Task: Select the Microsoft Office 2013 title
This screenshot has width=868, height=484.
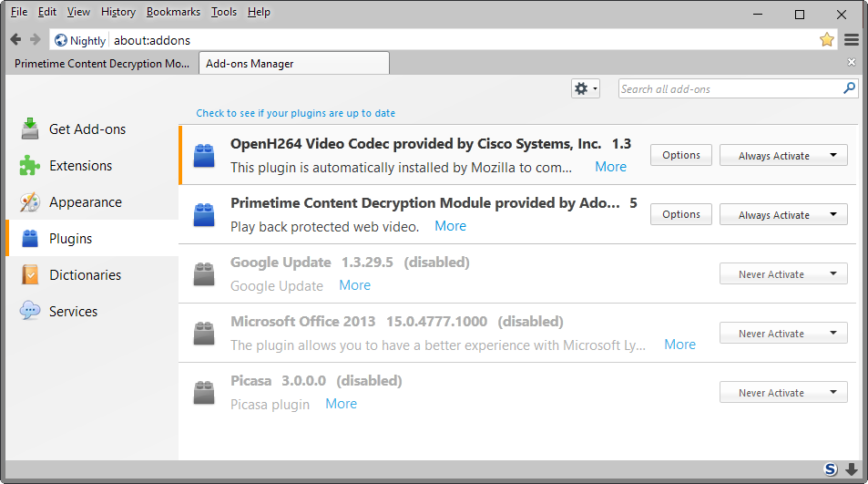Action: pos(302,321)
